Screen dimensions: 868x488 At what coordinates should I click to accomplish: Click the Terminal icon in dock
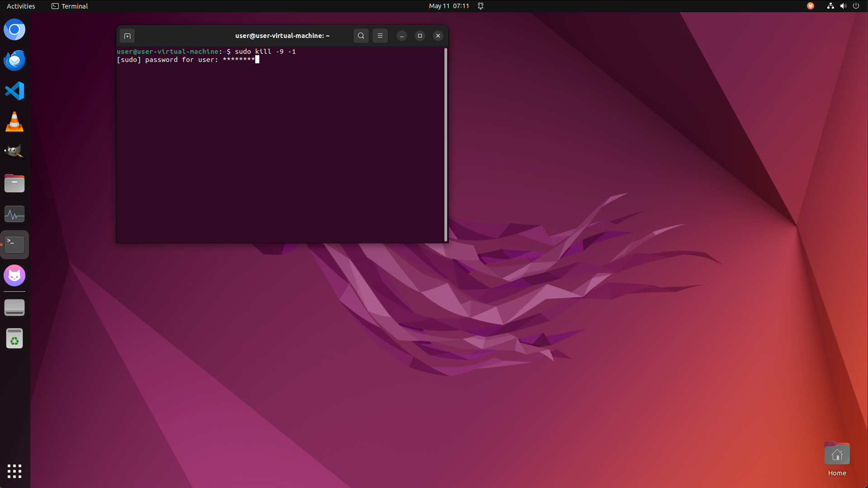(x=14, y=245)
